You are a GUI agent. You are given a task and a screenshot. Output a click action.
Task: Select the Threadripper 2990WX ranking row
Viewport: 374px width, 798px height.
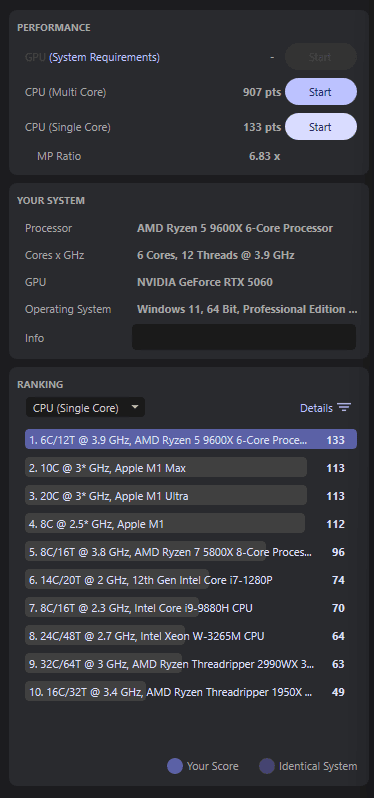tap(191, 664)
